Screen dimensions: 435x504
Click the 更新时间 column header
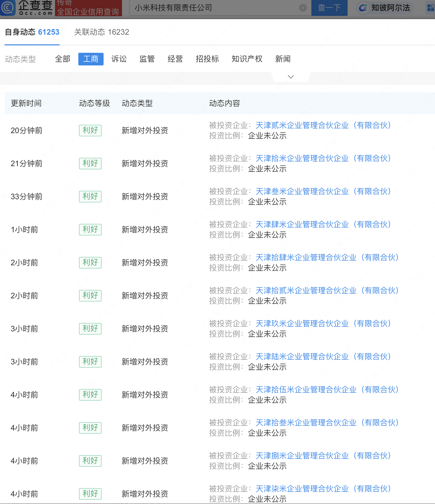26,103
